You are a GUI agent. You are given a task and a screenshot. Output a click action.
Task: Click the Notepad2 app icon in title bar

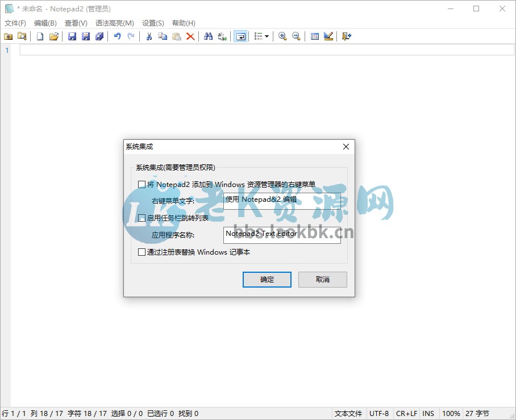point(9,9)
